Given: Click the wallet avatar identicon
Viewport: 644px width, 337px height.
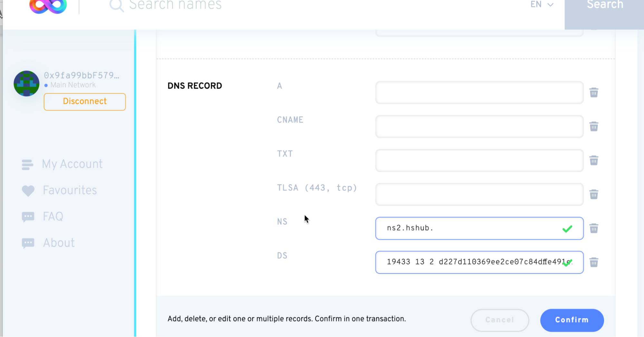Looking at the screenshot, I should [26, 84].
